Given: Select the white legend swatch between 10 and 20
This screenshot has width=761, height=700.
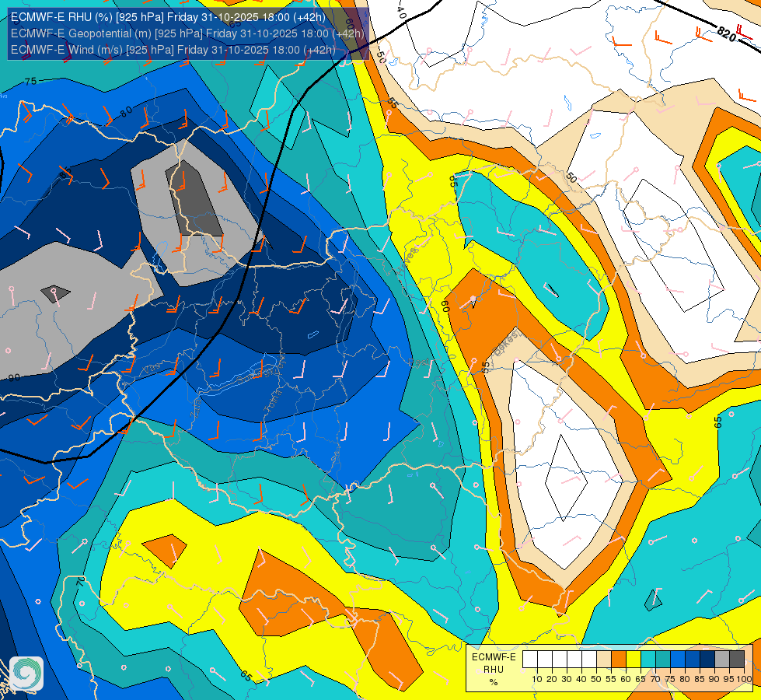Looking at the screenshot, I should tap(545, 659).
